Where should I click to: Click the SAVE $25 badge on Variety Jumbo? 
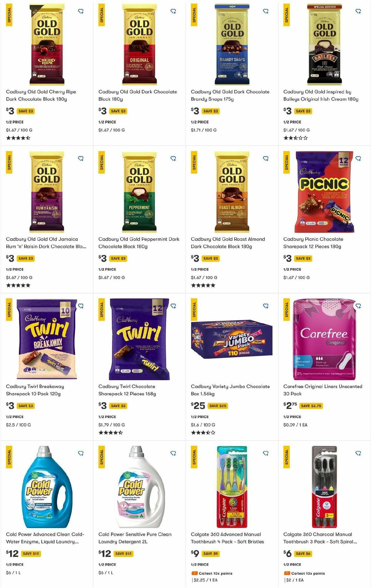[x=218, y=406]
